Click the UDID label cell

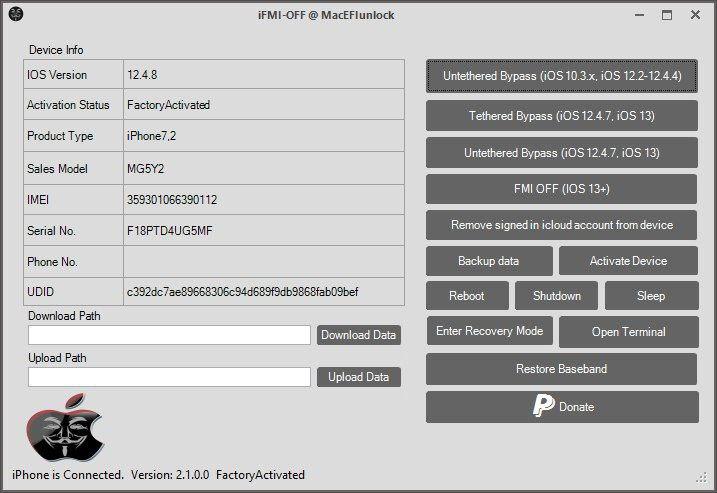[74, 292]
